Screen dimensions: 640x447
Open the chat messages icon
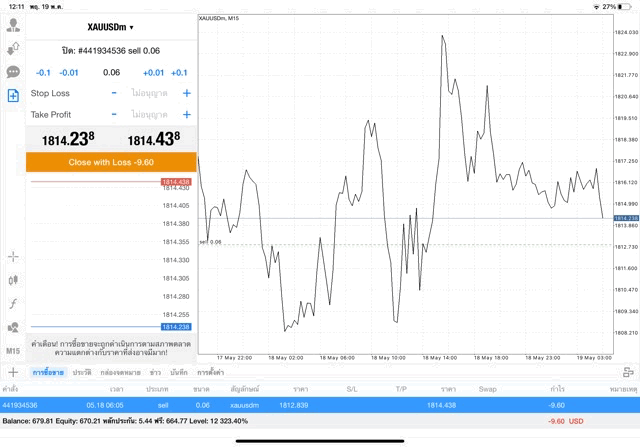(13, 72)
